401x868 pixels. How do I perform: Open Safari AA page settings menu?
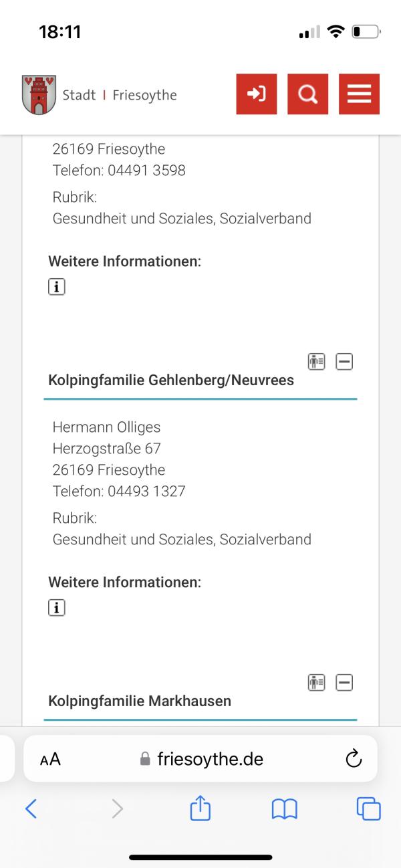tap(50, 759)
